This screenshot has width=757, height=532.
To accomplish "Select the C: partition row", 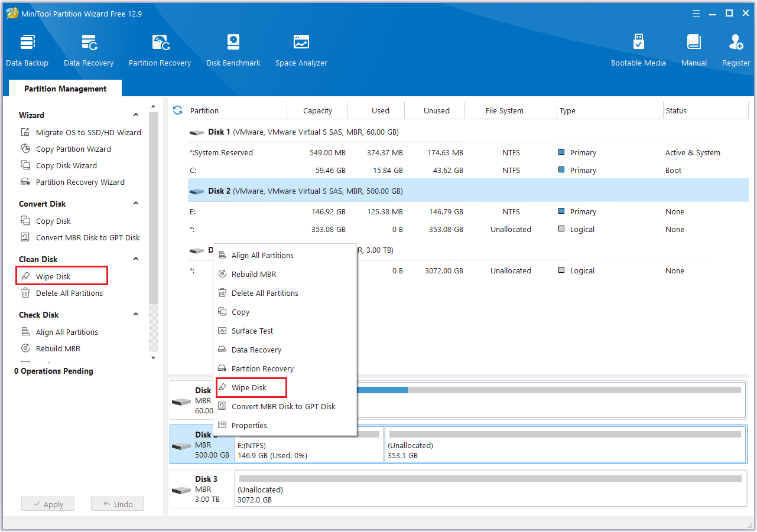I will point(468,171).
